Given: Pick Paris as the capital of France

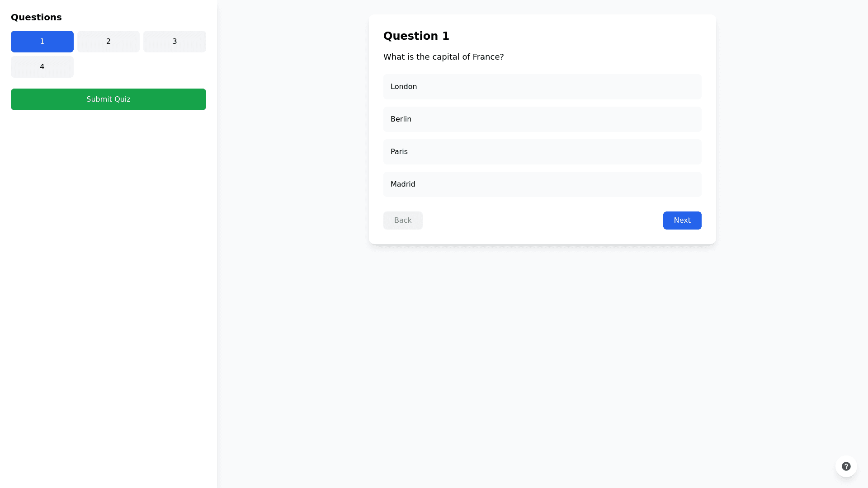Looking at the screenshot, I should pyautogui.click(x=542, y=152).
